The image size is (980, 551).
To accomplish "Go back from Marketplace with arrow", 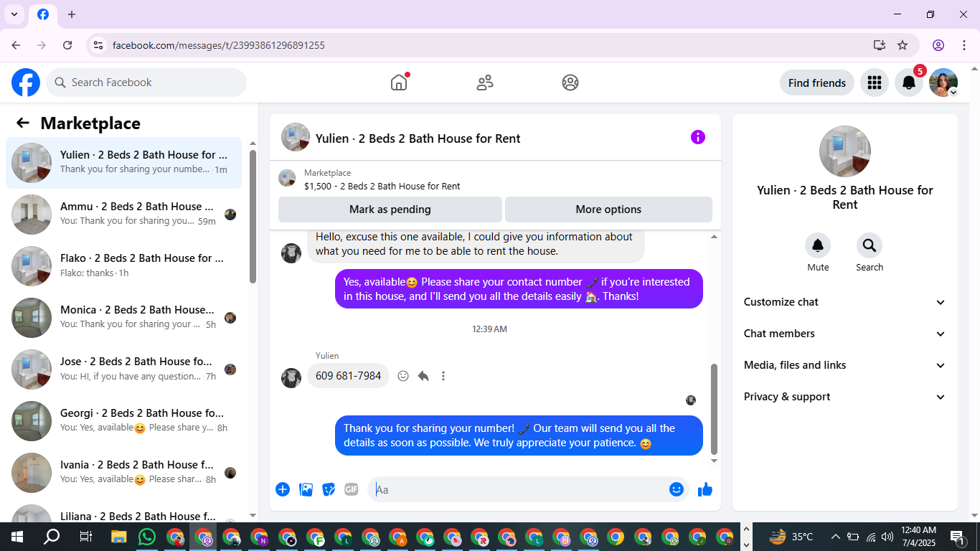I will 23,123.
